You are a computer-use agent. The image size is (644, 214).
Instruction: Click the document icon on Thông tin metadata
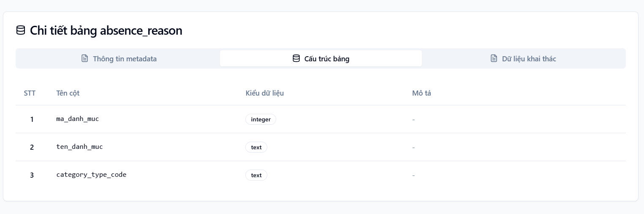84,58
